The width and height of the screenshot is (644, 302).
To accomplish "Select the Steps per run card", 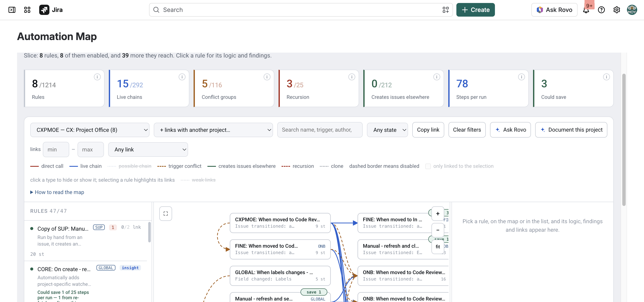I will 489,88.
